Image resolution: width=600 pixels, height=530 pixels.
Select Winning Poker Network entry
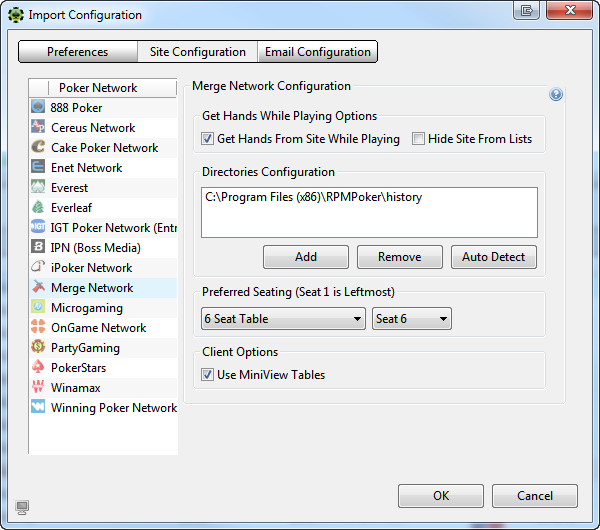(x=103, y=407)
